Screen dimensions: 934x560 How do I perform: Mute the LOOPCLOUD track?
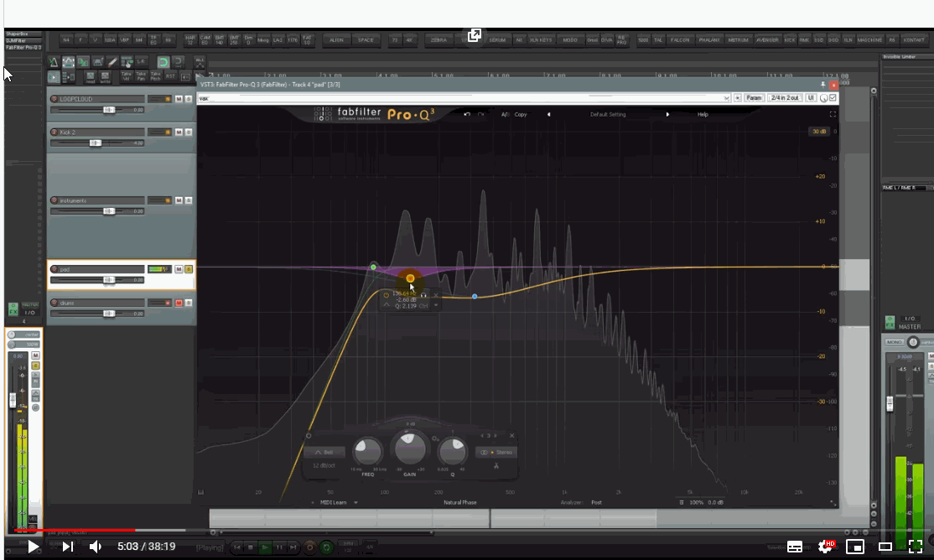(x=179, y=99)
